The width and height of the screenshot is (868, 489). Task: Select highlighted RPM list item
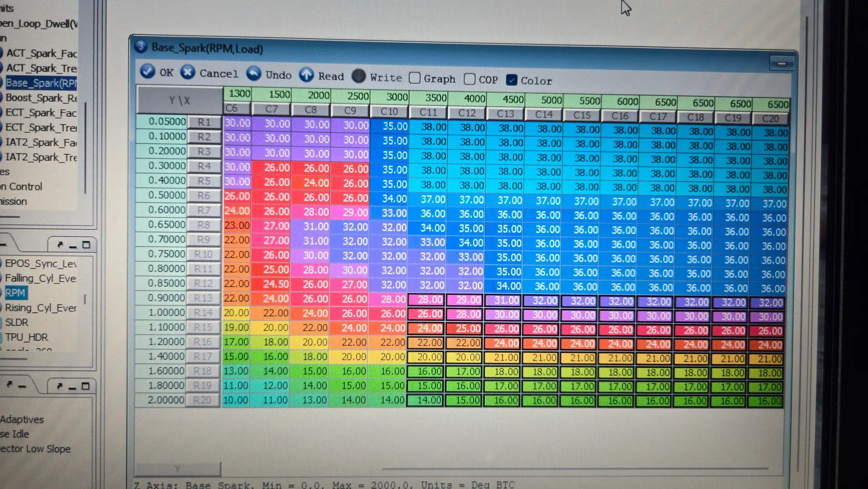15,293
